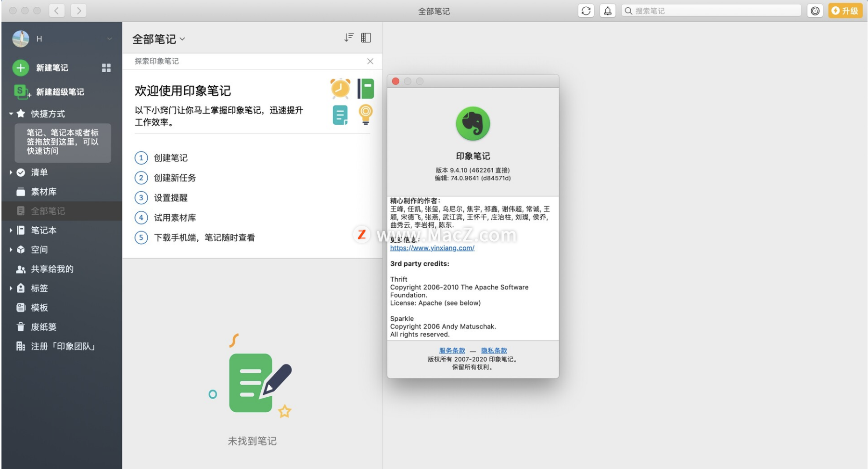Click the teal note document icon in welcome card
The width and height of the screenshot is (868, 469).
point(340,115)
